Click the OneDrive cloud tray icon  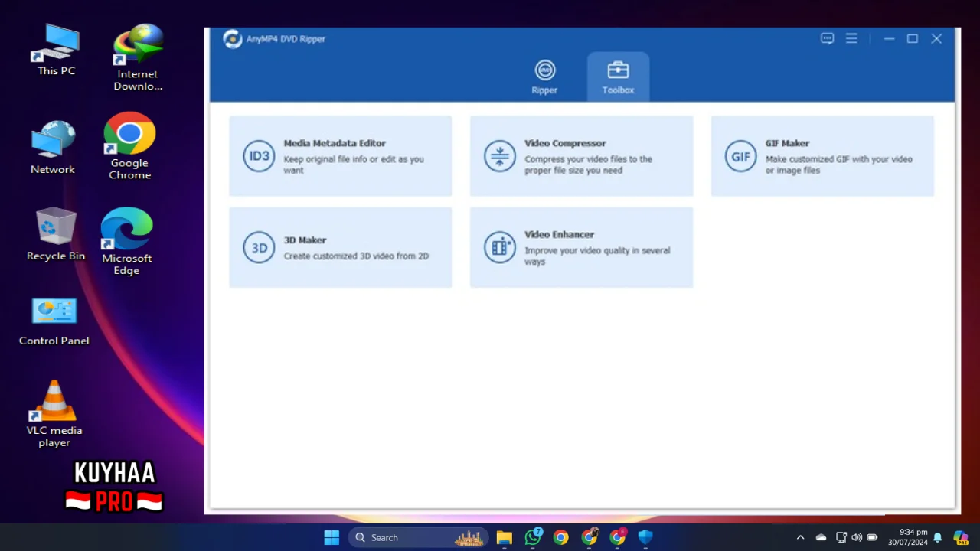(821, 537)
